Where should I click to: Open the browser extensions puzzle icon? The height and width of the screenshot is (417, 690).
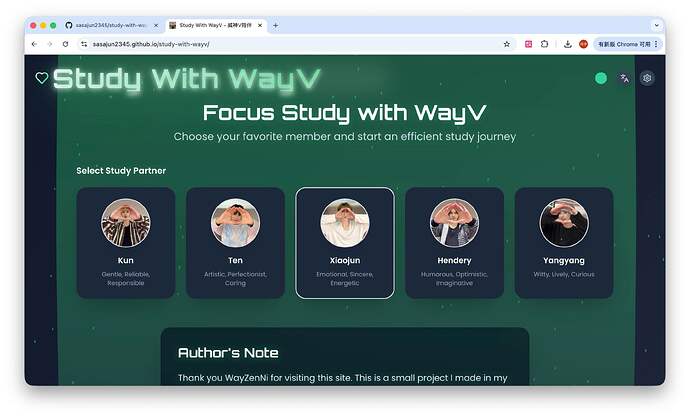click(x=544, y=44)
